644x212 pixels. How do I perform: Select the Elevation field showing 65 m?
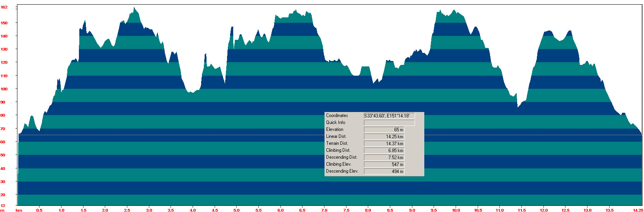[384, 129]
